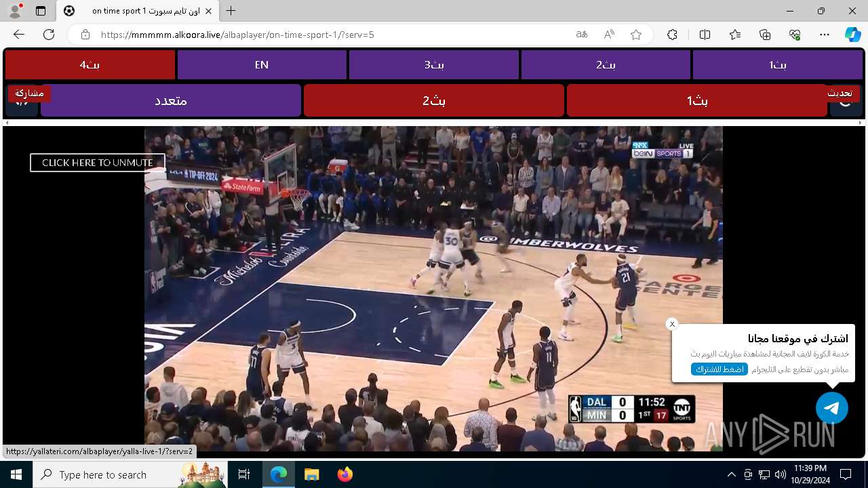Launch Copilot from the toolbar
Viewport: 868px width, 488px height.
click(x=852, y=35)
